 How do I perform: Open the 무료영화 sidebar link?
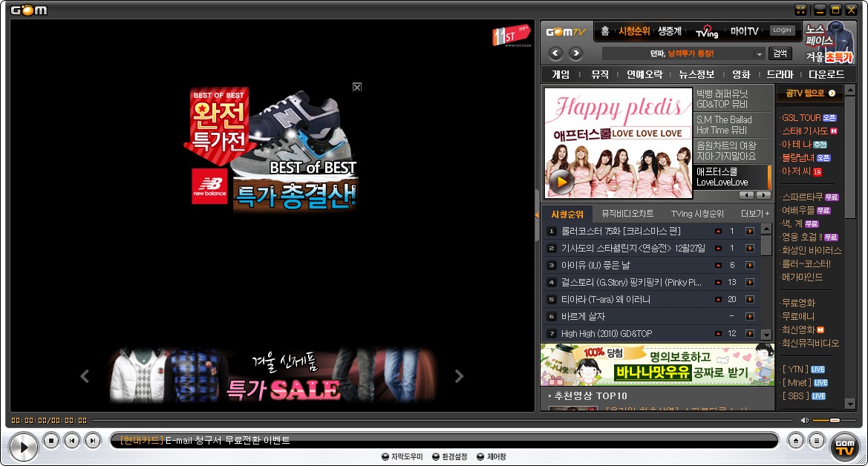click(797, 303)
